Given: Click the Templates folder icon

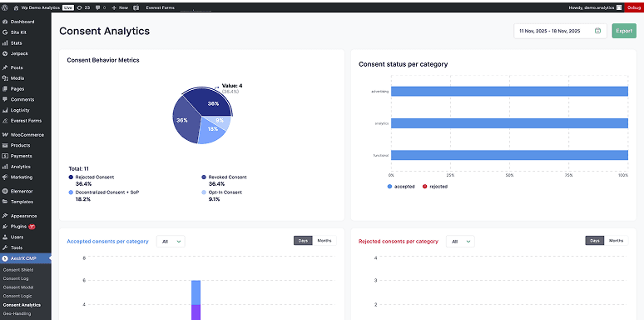Looking at the screenshot, I should (x=5, y=202).
